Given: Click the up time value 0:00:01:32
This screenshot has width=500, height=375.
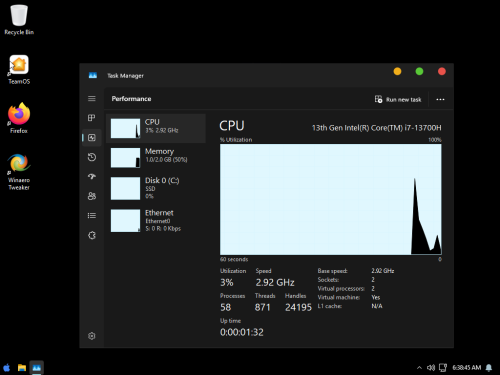Looking at the screenshot, I should [x=242, y=332].
